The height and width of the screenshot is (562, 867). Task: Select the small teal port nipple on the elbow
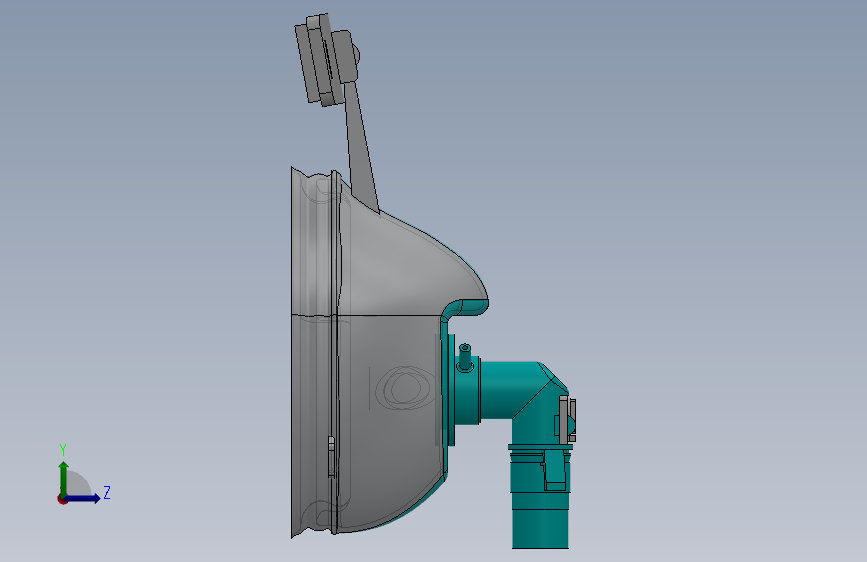pyautogui.click(x=465, y=357)
